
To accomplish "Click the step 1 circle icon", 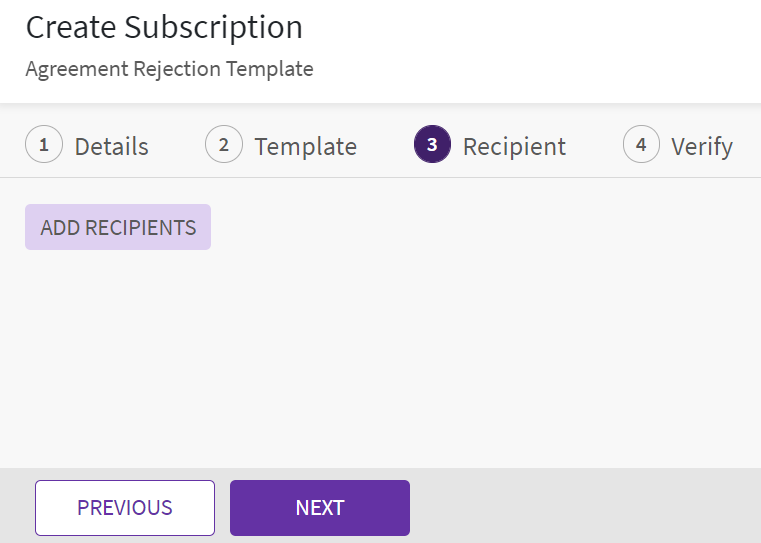I will [x=43, y=145].
